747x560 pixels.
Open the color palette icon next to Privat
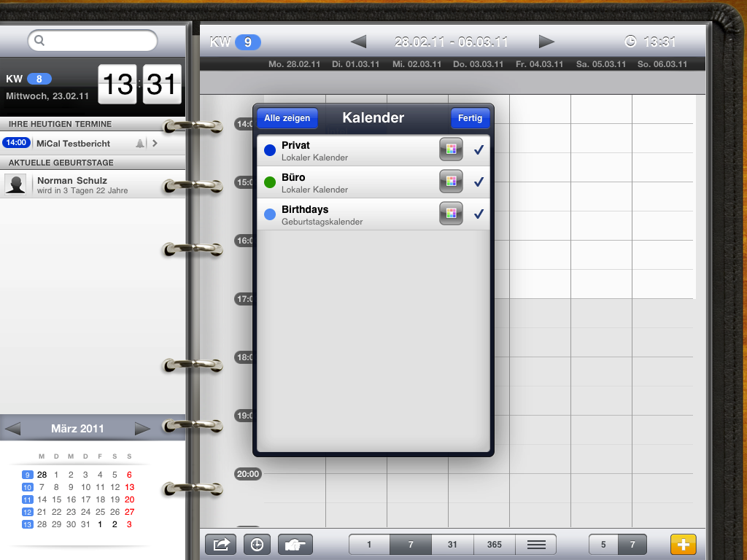tap(450, 149)
